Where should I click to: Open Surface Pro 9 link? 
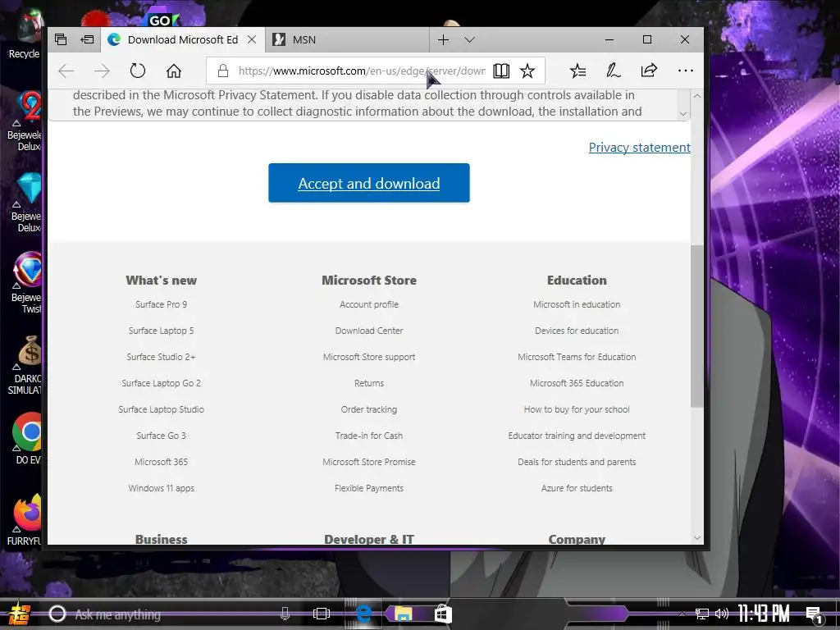coord(162,304)
